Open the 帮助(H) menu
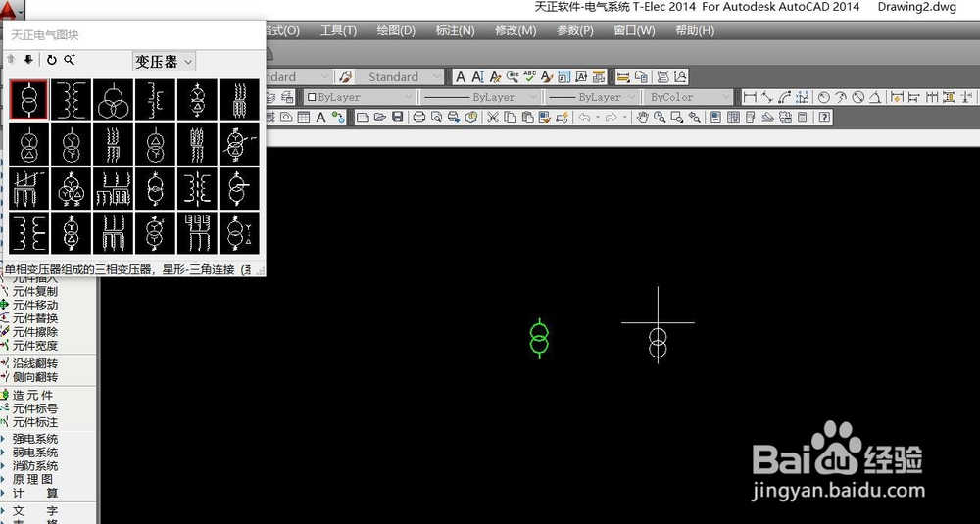The image size is (980, 524). (695, 30)
